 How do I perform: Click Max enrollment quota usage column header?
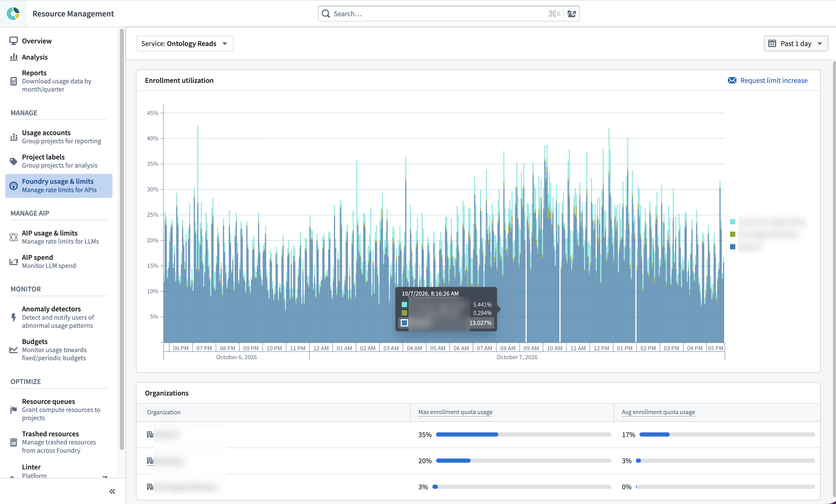tap(455, 412)
